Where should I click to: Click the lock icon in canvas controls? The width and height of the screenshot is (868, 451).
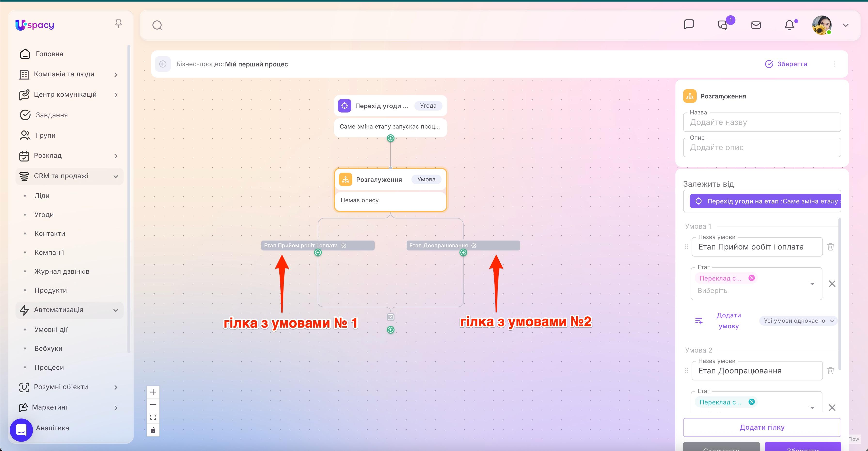[x=153, y=430]
